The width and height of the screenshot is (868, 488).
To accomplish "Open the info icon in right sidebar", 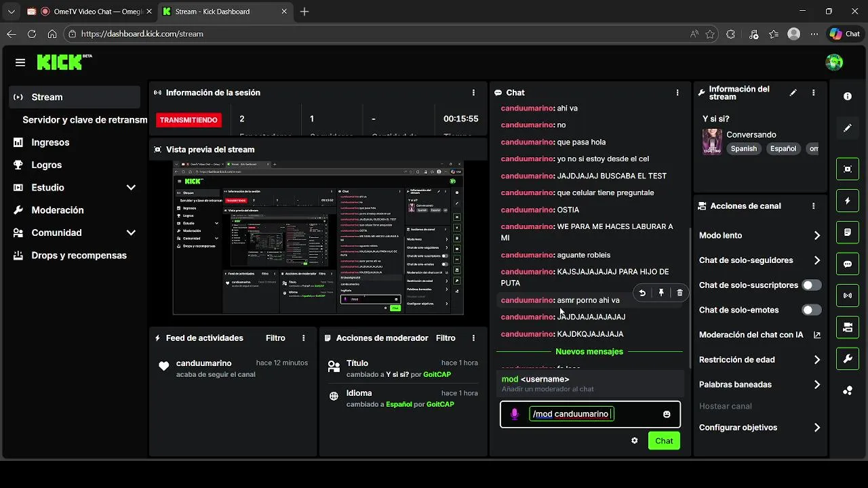I will pos(848,96).
